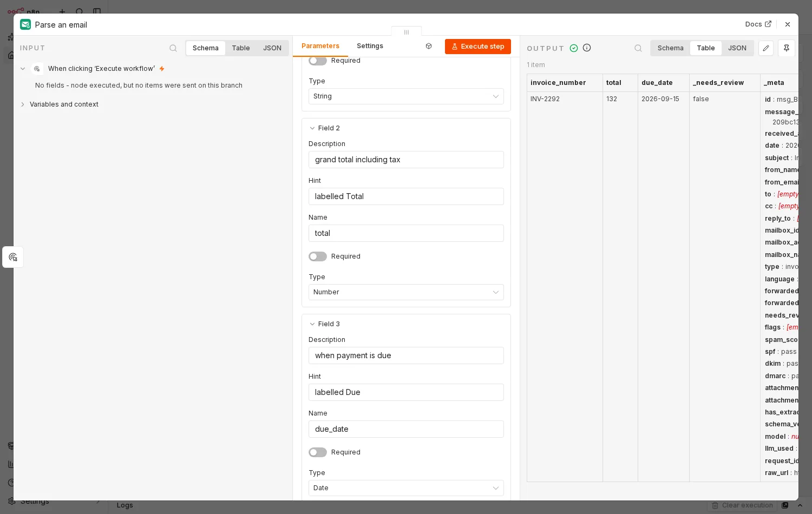The image size is (812, 514).
Task: Click the invoice_number column header
Action: (x=565, y=83)
